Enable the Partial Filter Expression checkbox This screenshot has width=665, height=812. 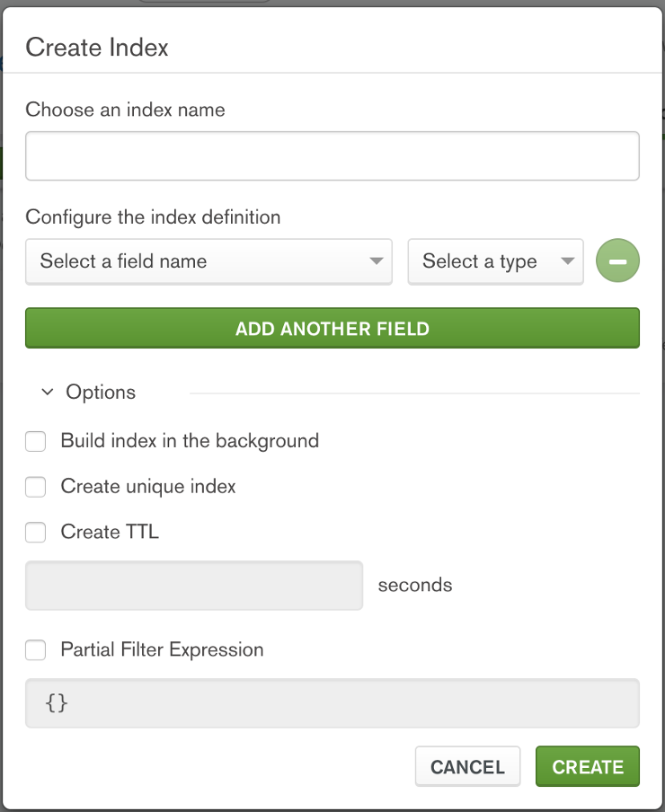(36, 649)
